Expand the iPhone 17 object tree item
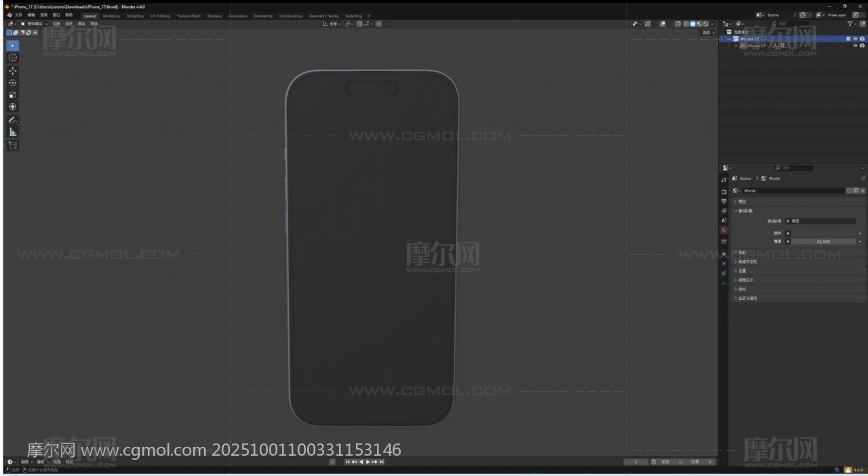Viewport: 868px width, 476px height. 736,46
